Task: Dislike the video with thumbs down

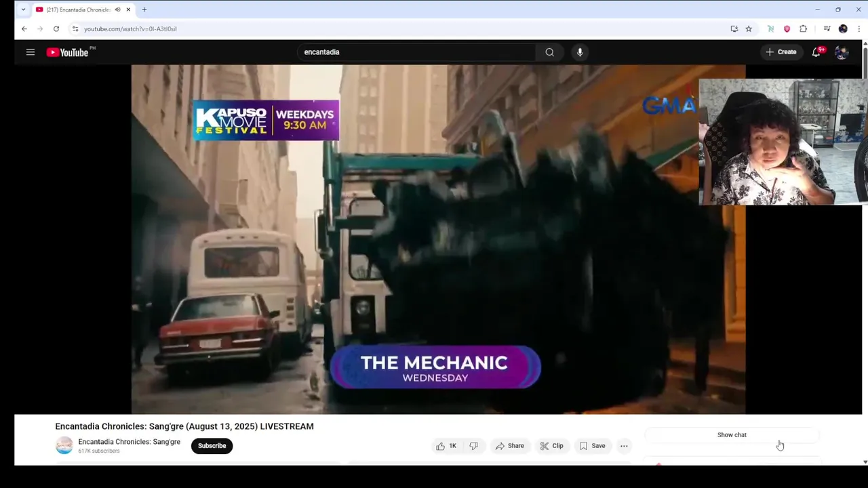Action: pos(474,446)
